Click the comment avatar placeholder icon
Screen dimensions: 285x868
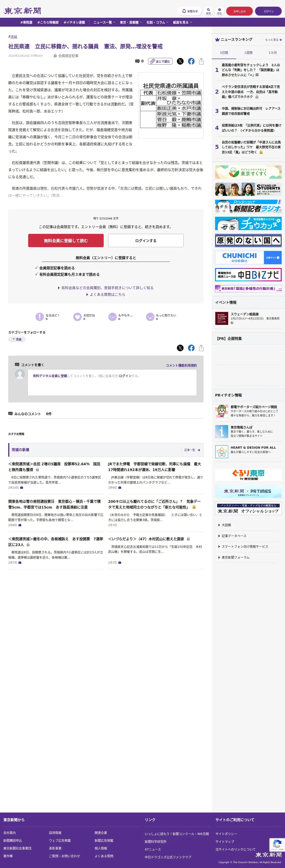(20, 374)
